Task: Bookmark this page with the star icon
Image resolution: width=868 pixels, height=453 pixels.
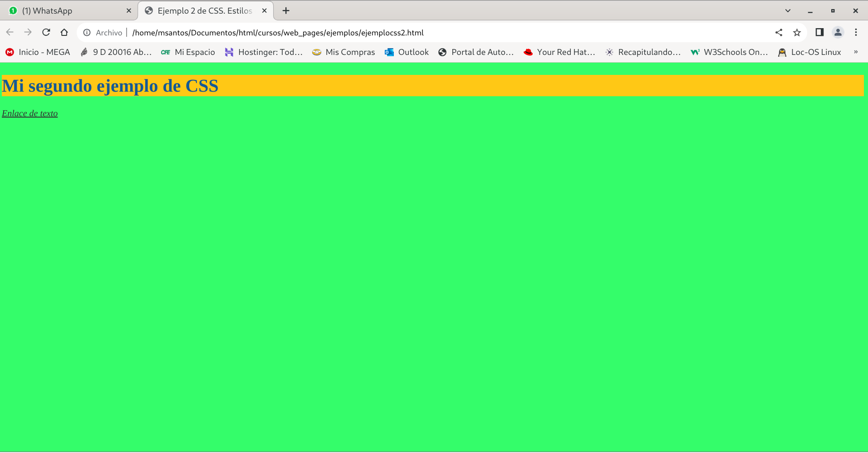Action: click(797, 32)
